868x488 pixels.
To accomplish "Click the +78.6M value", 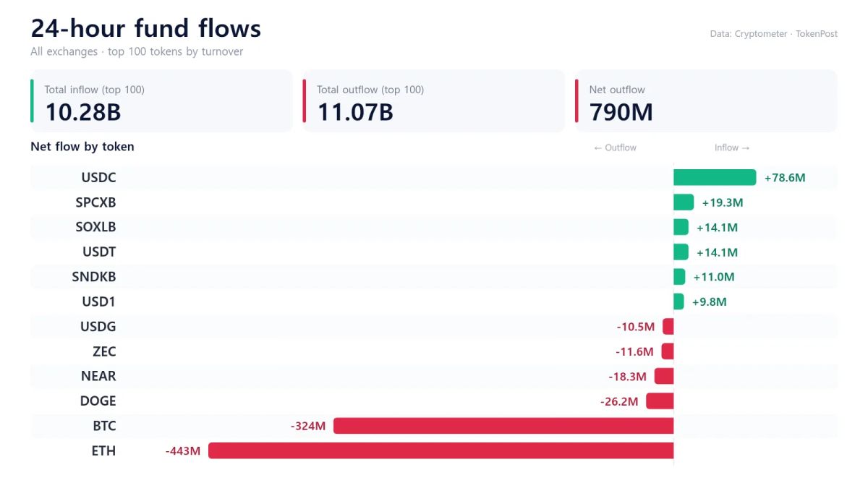I will [x=785, y=178].
